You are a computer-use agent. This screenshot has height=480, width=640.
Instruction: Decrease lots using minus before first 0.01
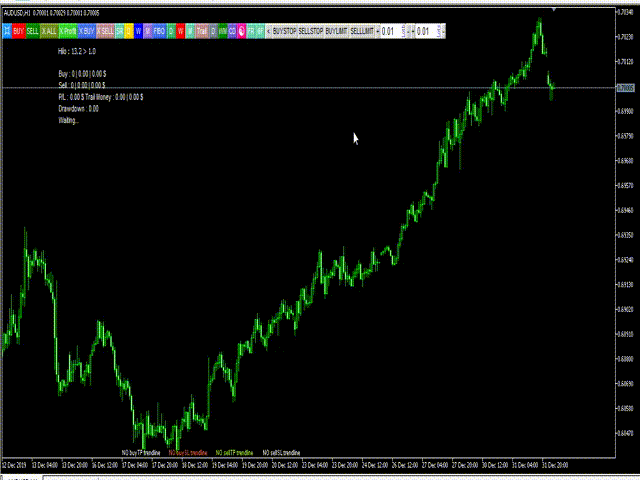coord(378,31)
